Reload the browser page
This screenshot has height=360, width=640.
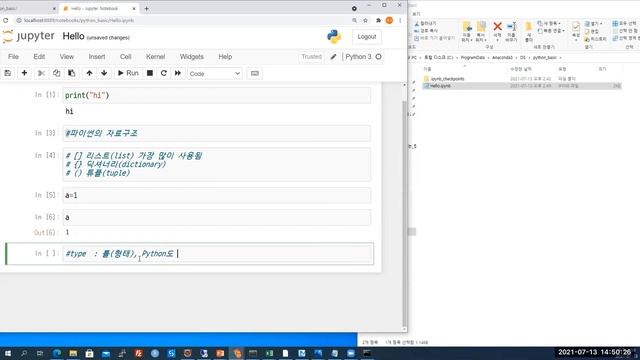pyautogui.click(x=5, y=20)
